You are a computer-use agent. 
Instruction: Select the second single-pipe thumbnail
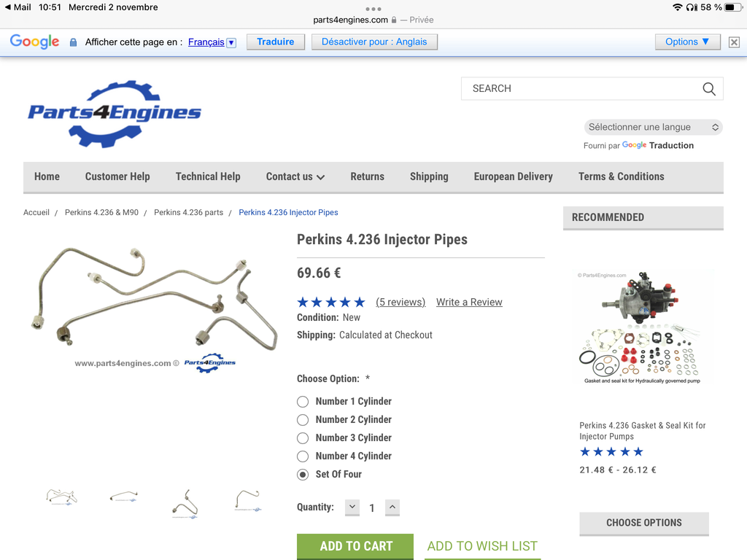(x=124, y=497)
